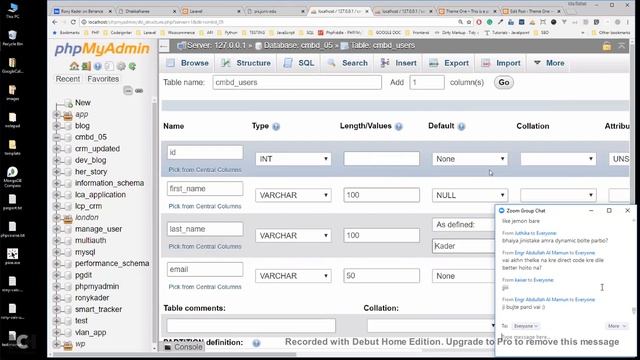Select cmbd_05 database in tree

[x=91, y=137]
